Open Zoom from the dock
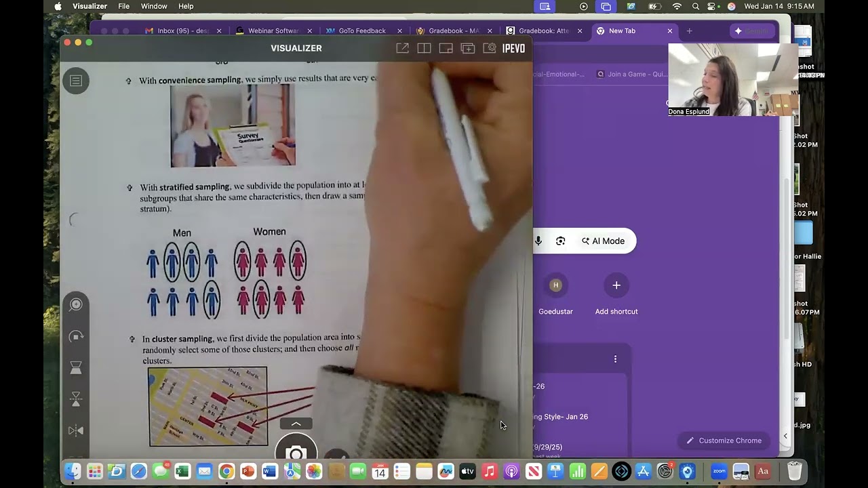This screenshot has height=488, width=868. (x=719, y=471)
